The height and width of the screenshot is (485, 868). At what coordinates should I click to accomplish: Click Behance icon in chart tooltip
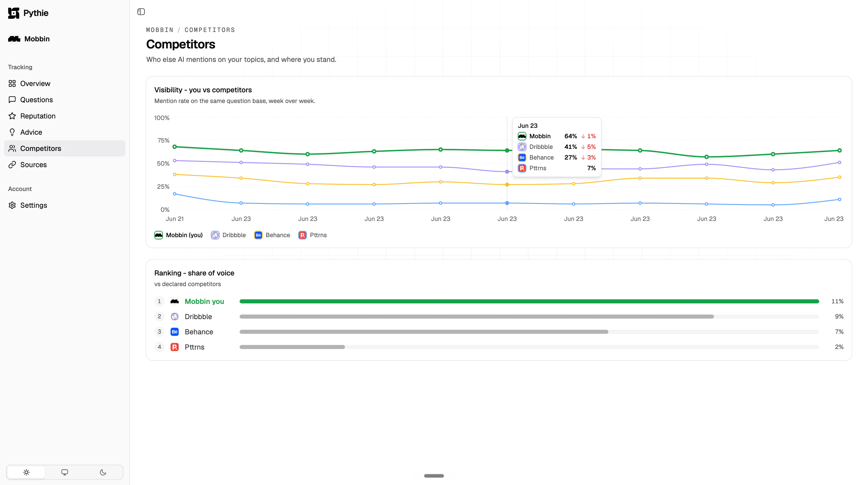tap(522, 158)
